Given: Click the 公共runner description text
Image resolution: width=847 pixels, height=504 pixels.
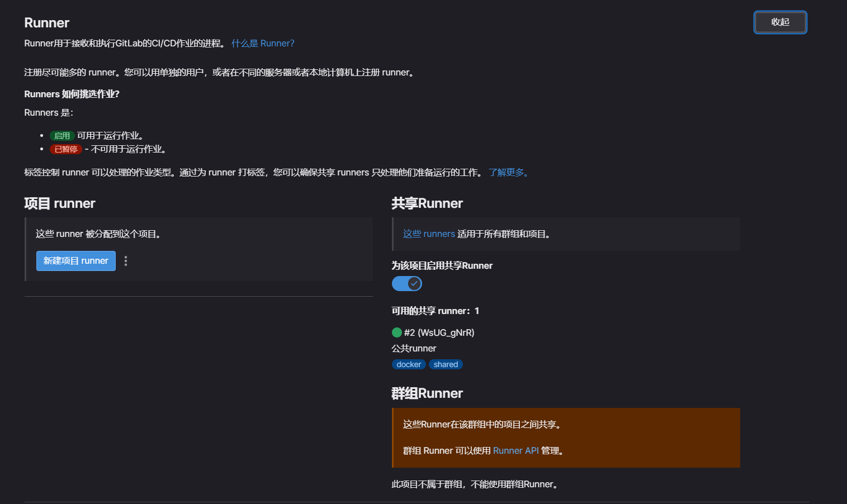Looking at the screenshot, I should tap(414, 349).
